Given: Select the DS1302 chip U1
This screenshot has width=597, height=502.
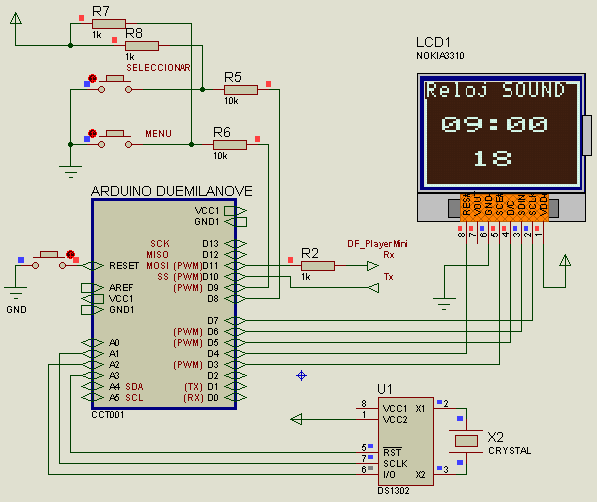Looking at the screenshot, I should pyautogui.click(x=405, y=441).
